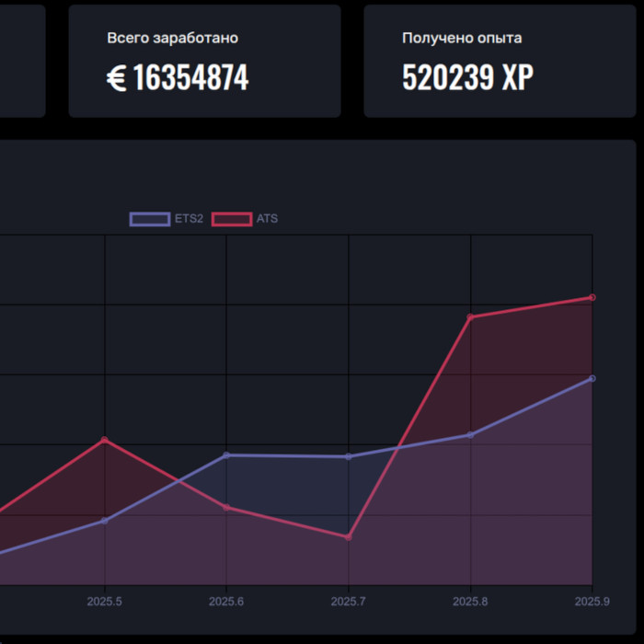Screen dimensions: 644x644
Task: Click the 'Всего заработано' card title
Action: 172,39
